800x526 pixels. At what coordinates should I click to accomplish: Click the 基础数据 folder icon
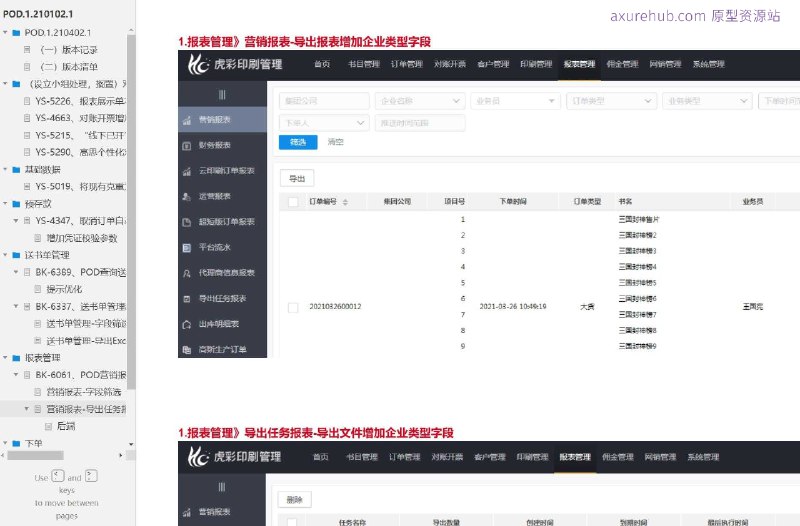tap(16, 169)
